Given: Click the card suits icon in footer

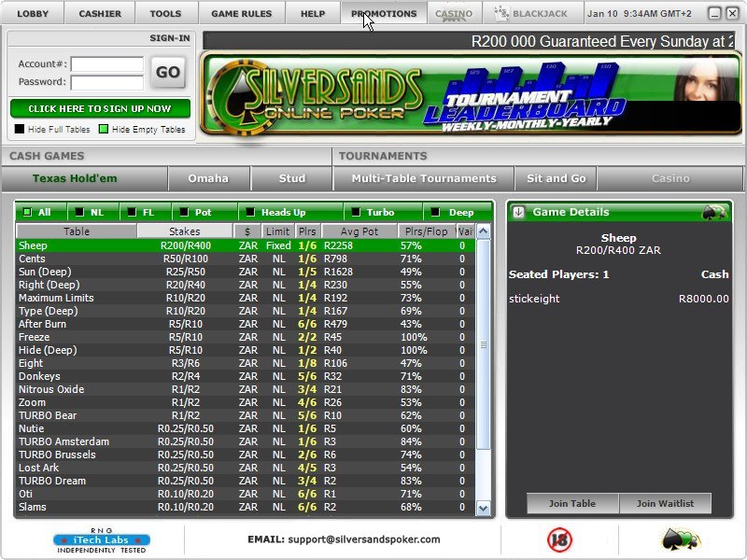Looking at the screenshot, I should click(681, 539).
